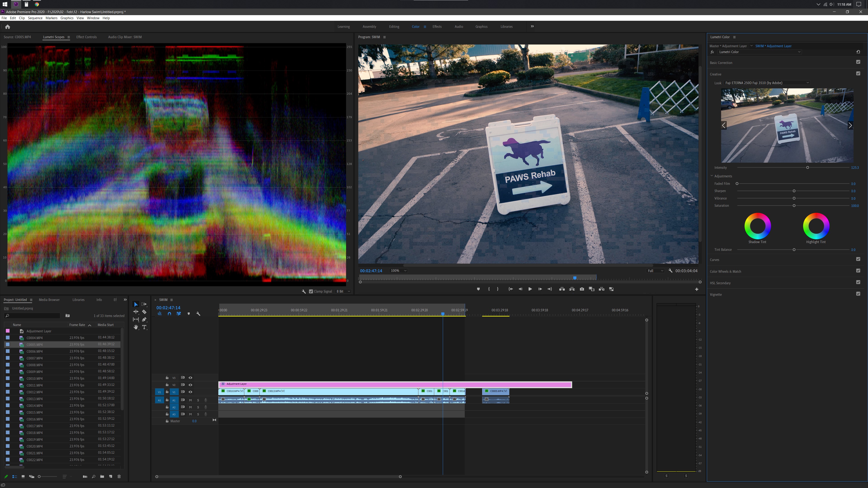Click the Add Marker icon in the Program monitor
This screenshot has height=488, width=868.
479,289
